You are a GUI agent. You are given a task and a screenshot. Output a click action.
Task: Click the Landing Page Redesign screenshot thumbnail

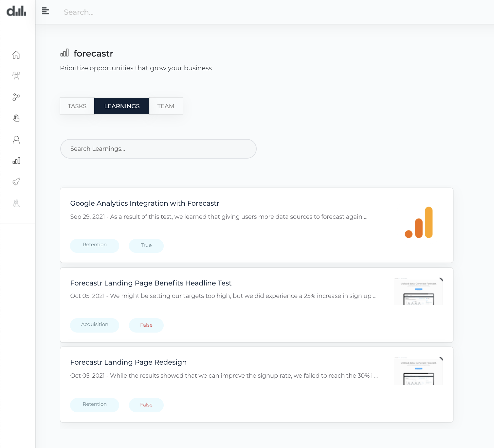pyautogui.click(x=419, y=371)
